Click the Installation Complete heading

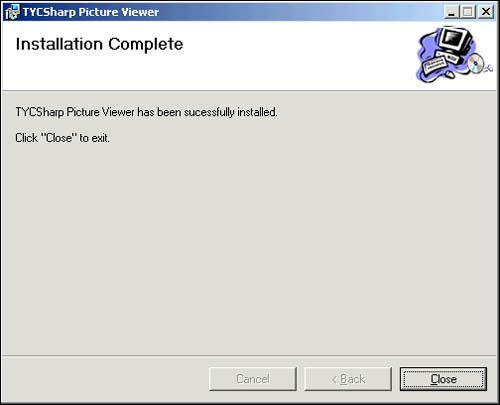pyautogui.click(x=99, y=44)
